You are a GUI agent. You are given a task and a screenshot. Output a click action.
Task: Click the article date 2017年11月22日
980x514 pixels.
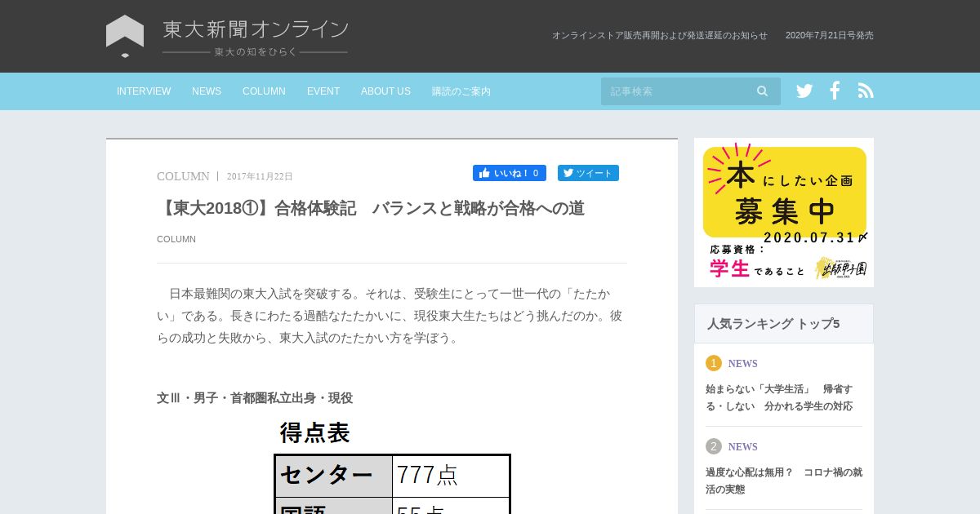click(x=260, y=176)
